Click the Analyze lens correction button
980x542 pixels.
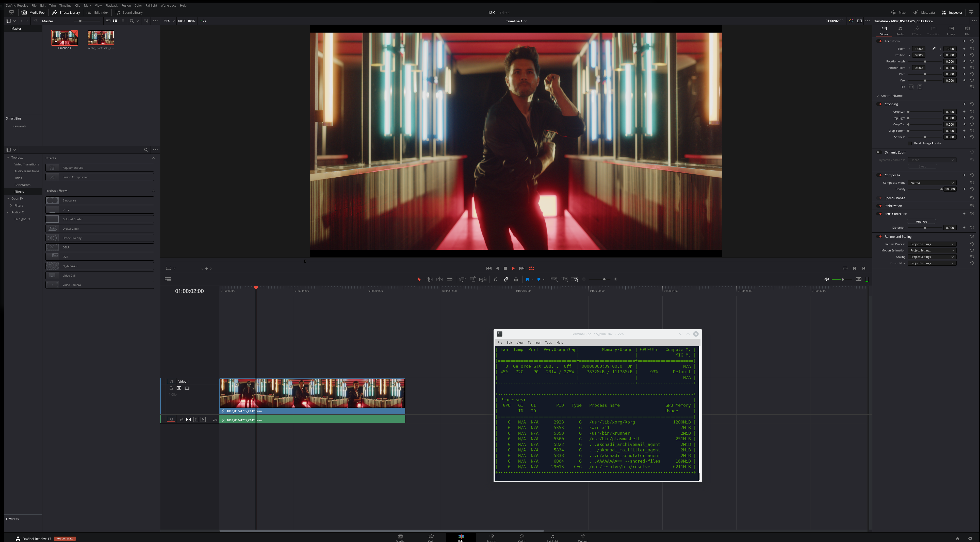[x=921, y=221]
